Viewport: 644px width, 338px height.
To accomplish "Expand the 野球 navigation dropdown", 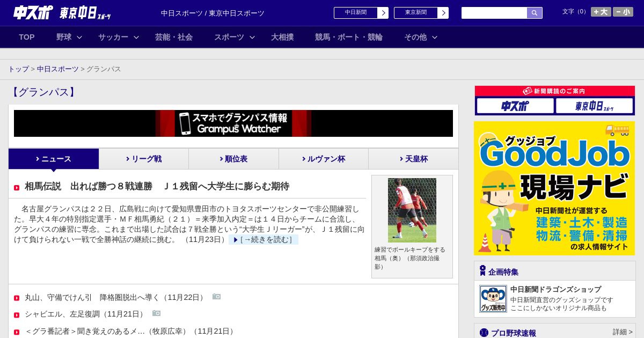I will (x=69, y=37).
